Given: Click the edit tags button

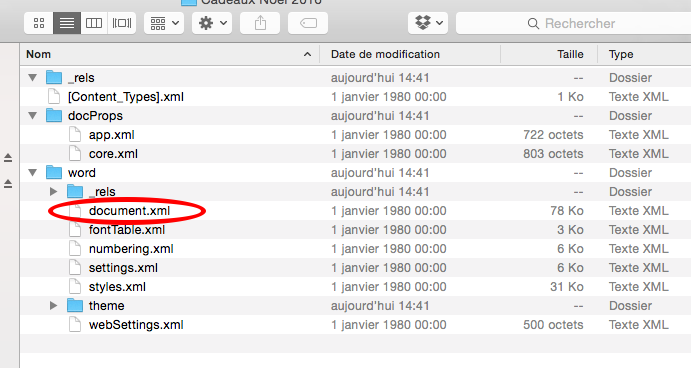Looking at the screenshot, I should point(308,23).
